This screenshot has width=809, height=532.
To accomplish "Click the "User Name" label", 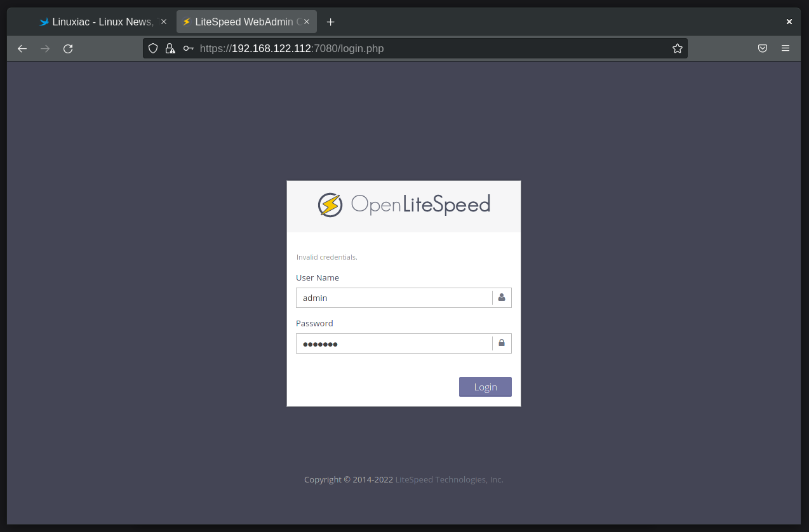I will click(318, 277).
